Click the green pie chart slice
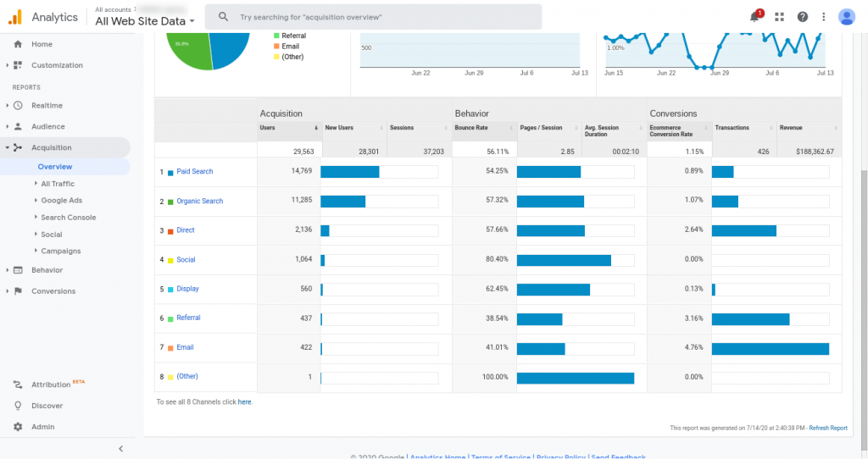 click(189, 51)
